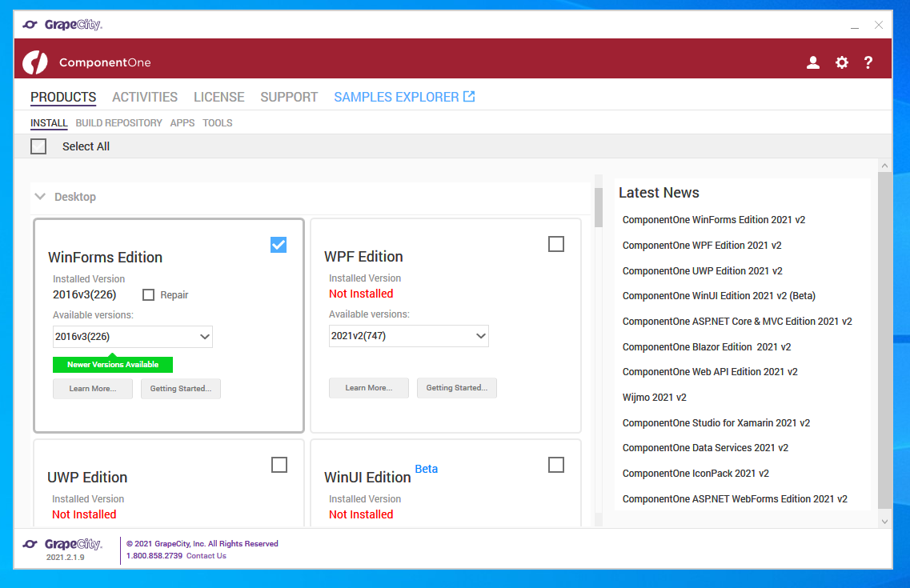910x588 pixels.
Task: Click the WinUI Edition title
Action: (367, 478)
